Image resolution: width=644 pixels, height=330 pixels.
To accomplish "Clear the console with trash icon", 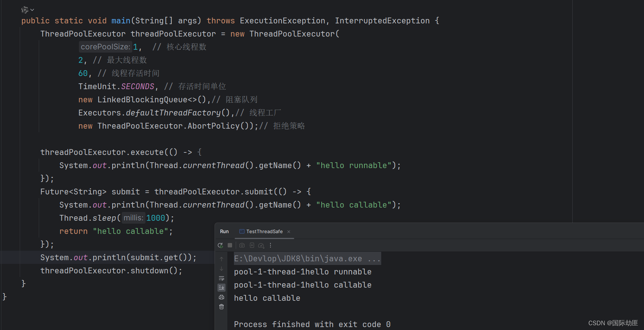I will click(x=221, y=307).
